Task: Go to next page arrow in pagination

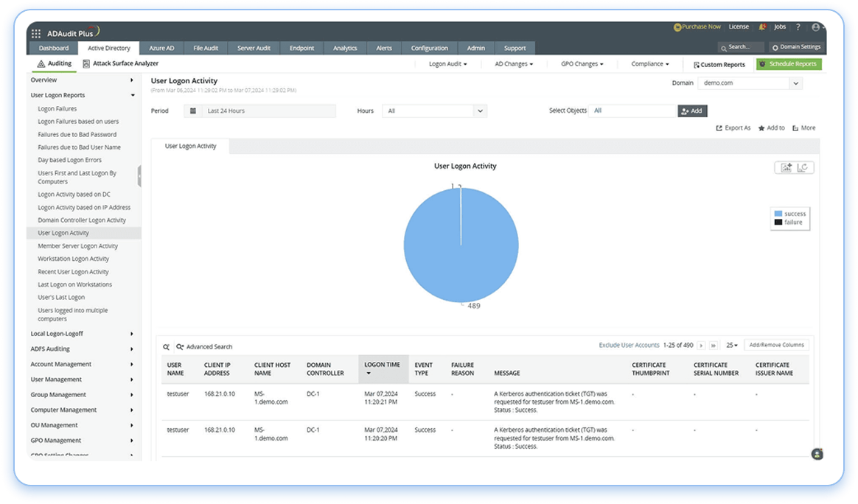Action: coord(701,346)
